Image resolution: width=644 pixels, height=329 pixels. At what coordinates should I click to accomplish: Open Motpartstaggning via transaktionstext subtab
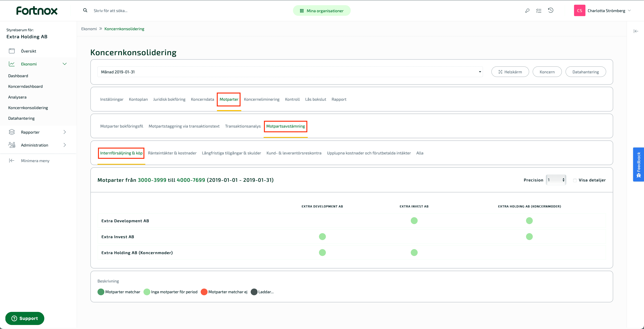tap(184, 126)
